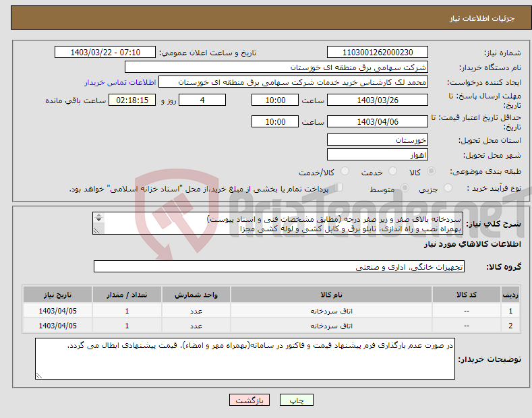The height and width of the screenshot is (418, 532).
Task: Click the quantity 1 in row 1
Action: pos(127,311)
